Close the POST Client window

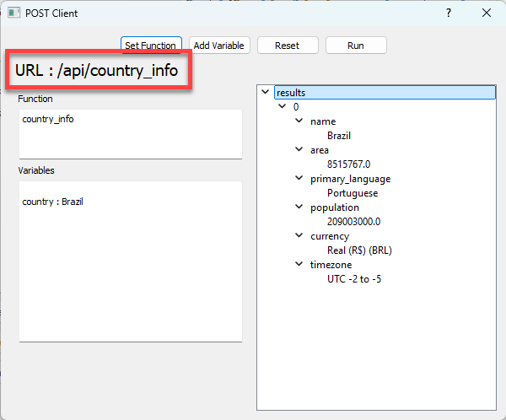tap(486, 13)
